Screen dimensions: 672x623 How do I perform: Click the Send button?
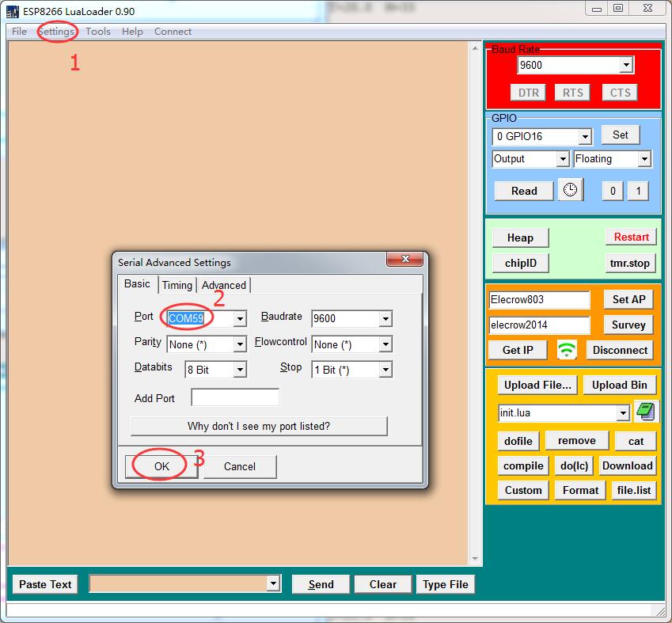coord(321,584)
